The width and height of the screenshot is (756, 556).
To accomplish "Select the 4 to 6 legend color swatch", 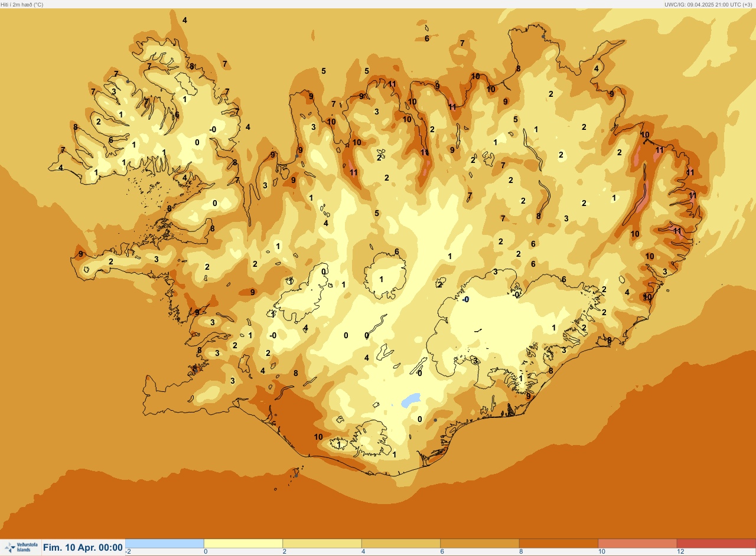I will (x=401, y=543).
